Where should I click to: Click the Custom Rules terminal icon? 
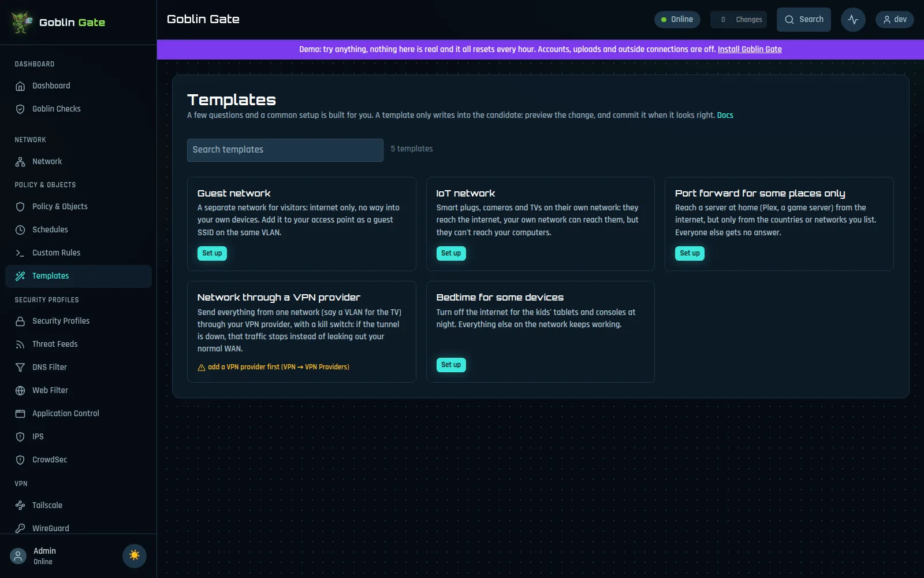(20, 253)
